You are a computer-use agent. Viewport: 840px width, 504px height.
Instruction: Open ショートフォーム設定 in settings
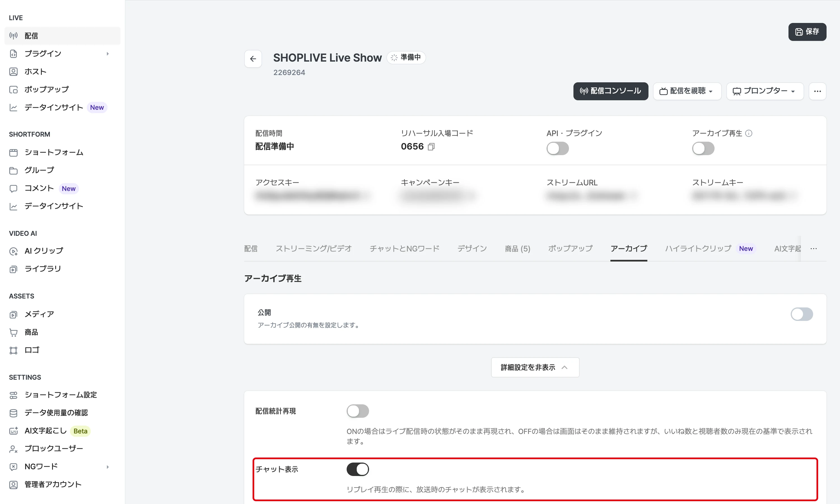tap(62, 395)
